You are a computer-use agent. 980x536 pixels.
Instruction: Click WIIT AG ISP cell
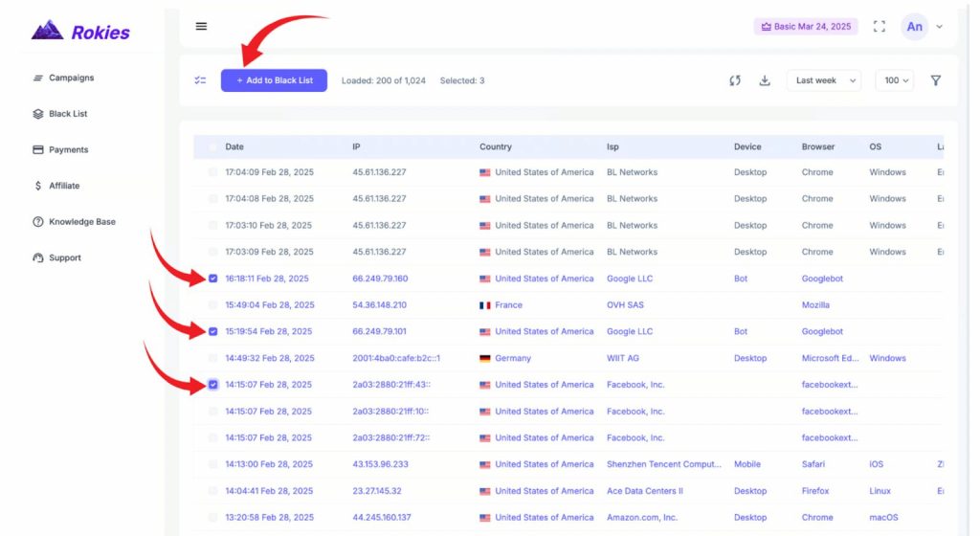coord(622,359)
